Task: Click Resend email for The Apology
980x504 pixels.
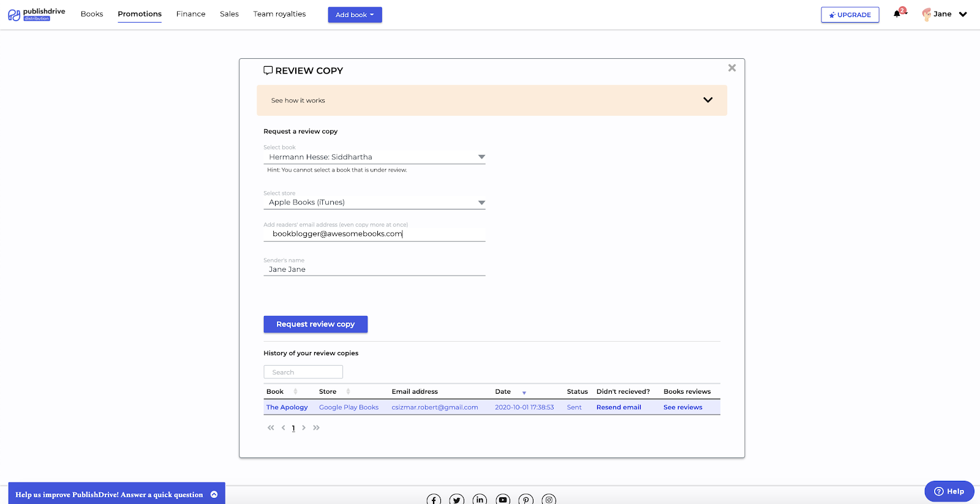Action: pos(619,407)
